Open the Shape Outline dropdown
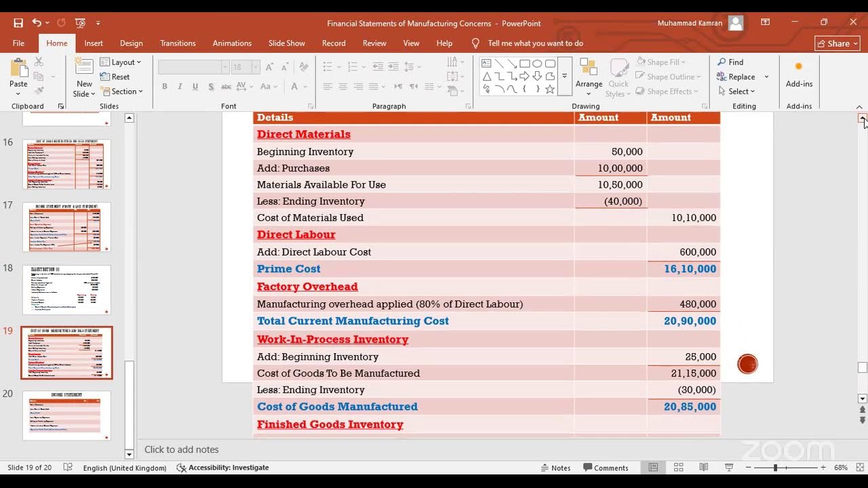Screen dimensions: 868x488 point(669,77)
